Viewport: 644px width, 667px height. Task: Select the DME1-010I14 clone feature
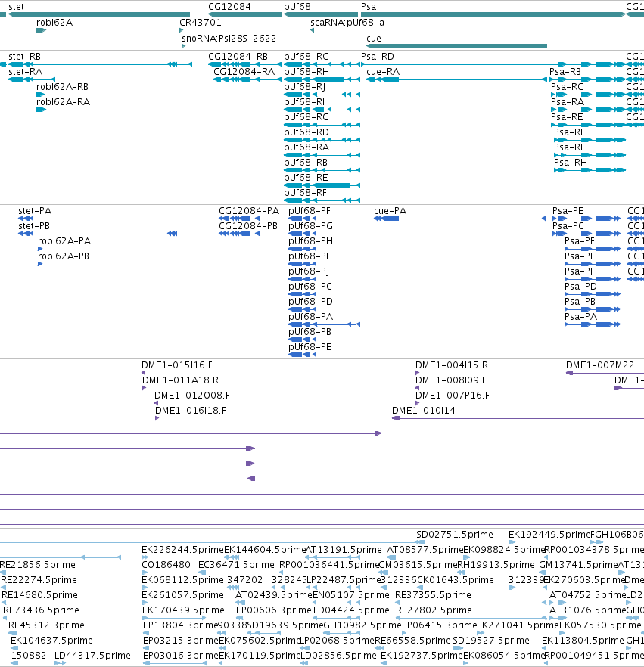518,419
